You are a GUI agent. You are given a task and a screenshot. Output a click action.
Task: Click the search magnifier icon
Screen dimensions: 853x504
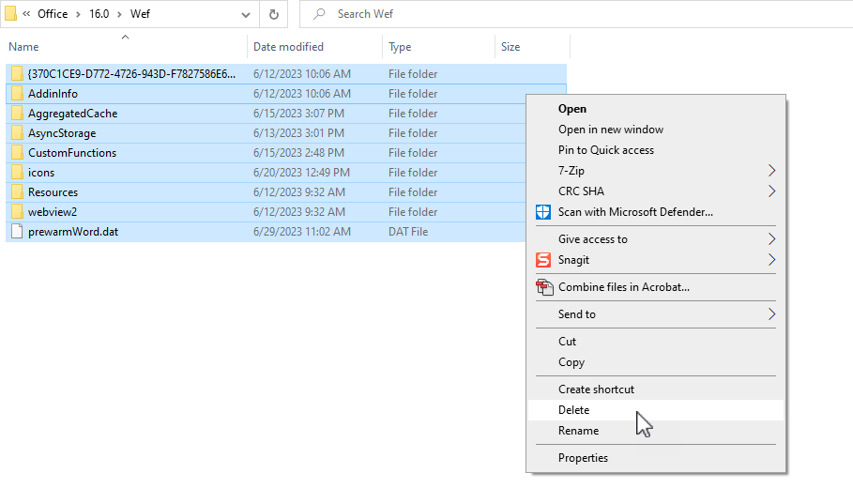320,14
